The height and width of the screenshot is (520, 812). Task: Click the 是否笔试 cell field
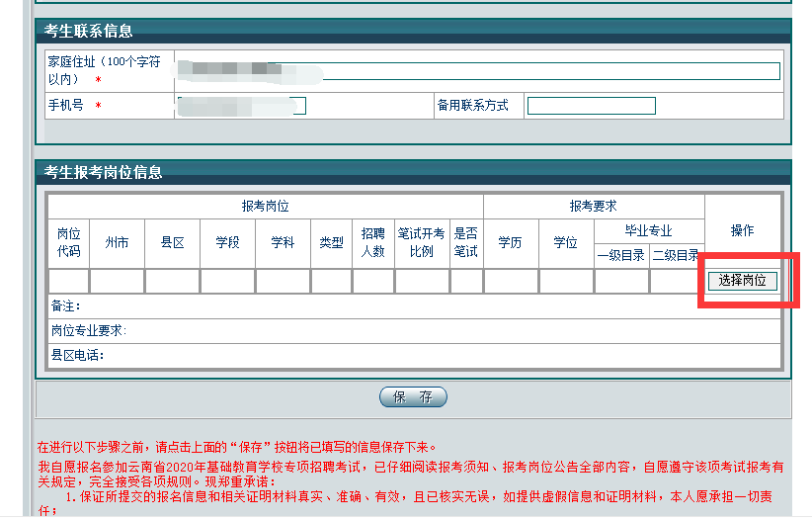466,282
